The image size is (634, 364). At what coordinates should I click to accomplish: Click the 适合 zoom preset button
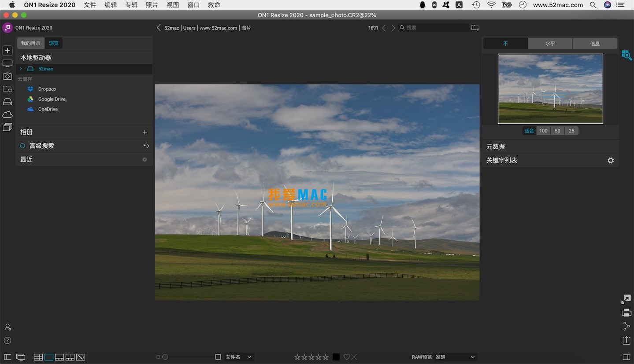(529, 131)
